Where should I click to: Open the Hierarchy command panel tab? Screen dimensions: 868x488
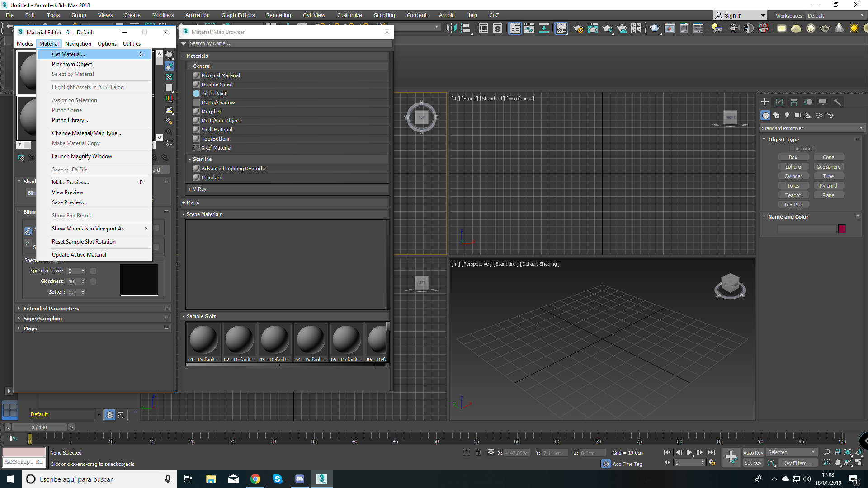(794, 102)
